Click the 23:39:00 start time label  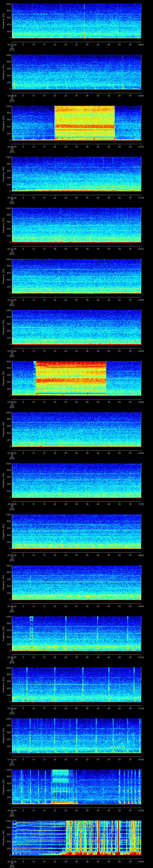tap(12, 657)
